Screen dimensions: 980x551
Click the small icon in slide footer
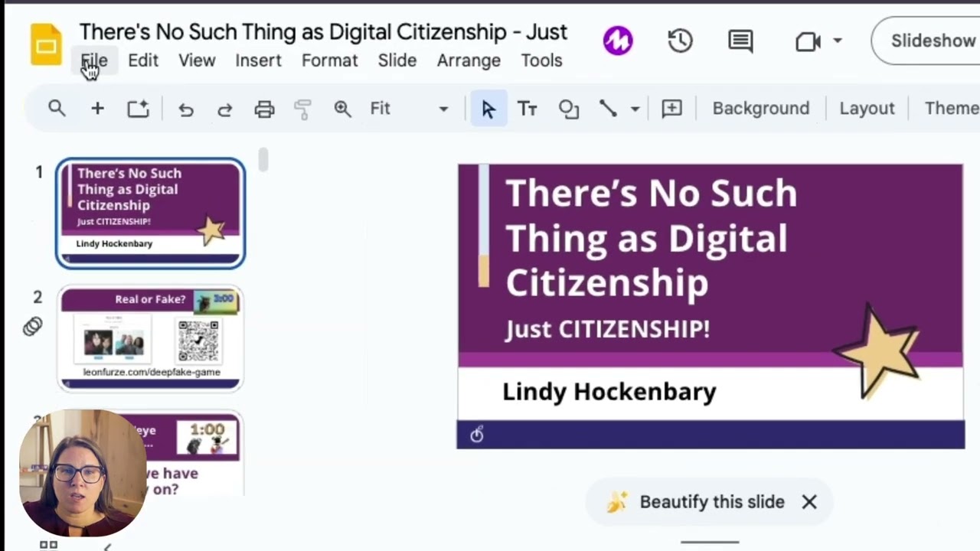(476, 435)
